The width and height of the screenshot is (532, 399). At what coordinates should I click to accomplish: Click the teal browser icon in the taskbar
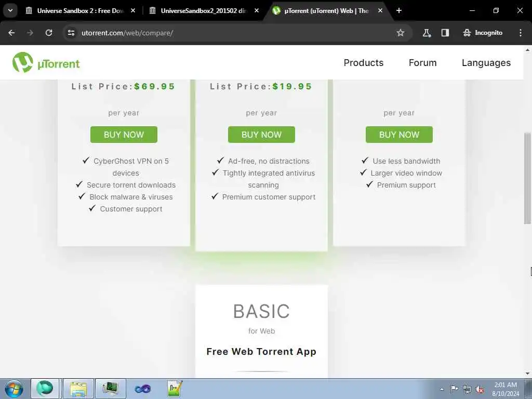click(x=45, y=389)
